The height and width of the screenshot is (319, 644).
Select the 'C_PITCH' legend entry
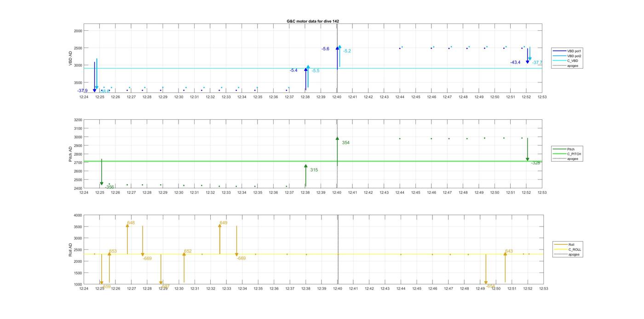coord(567,154)
